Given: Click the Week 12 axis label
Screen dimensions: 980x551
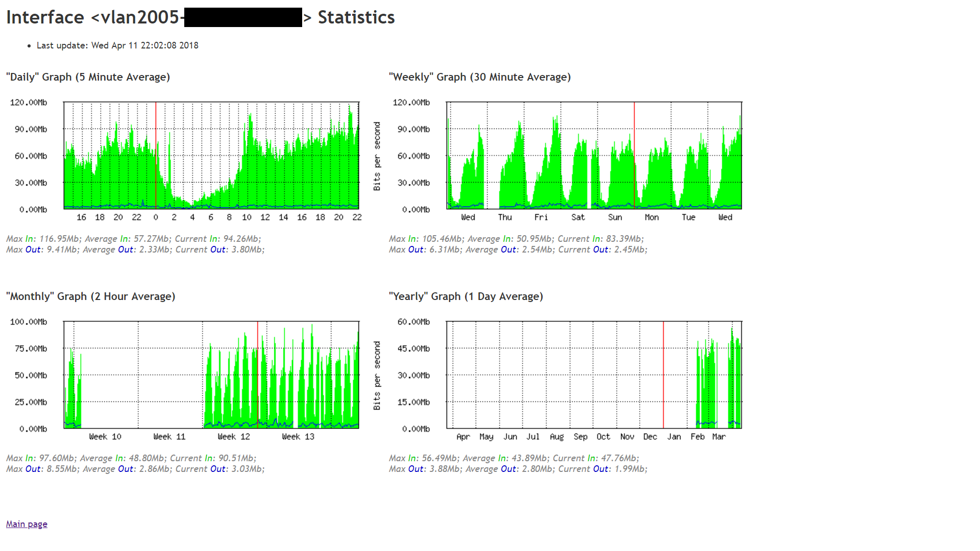Looking at the screenshot, I should click(x=233, y=436).
